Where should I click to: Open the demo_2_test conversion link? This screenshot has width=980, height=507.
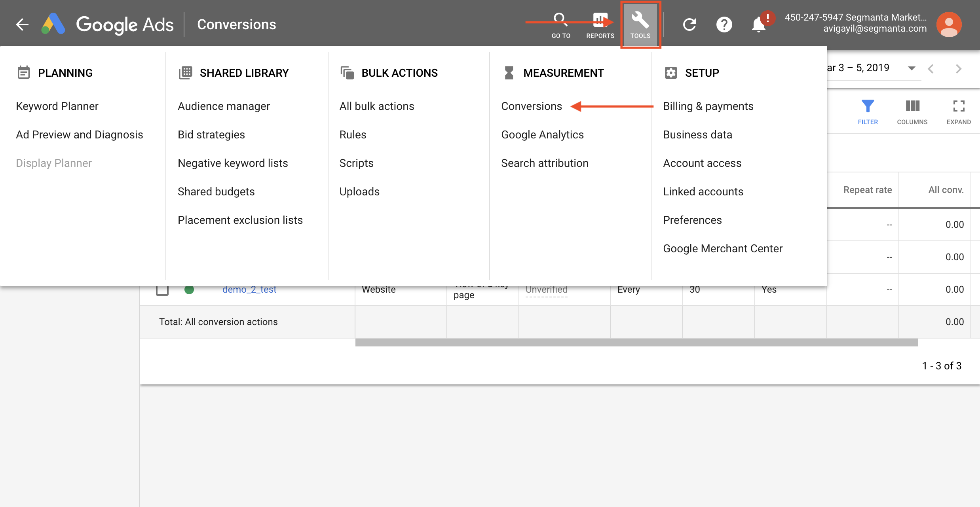coord(249,289)
